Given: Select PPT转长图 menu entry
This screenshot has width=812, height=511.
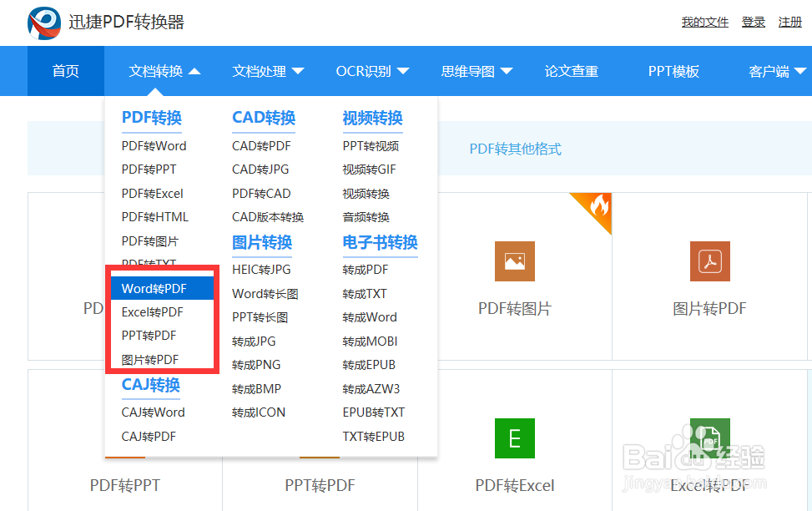Looking at the screenshot, I should [x=260, y=317].
